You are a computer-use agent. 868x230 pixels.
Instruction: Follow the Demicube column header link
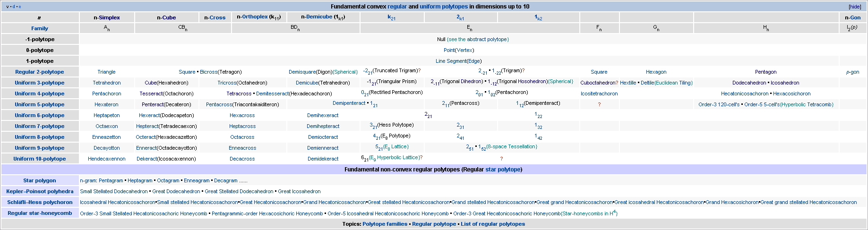[x=319, y=17]
